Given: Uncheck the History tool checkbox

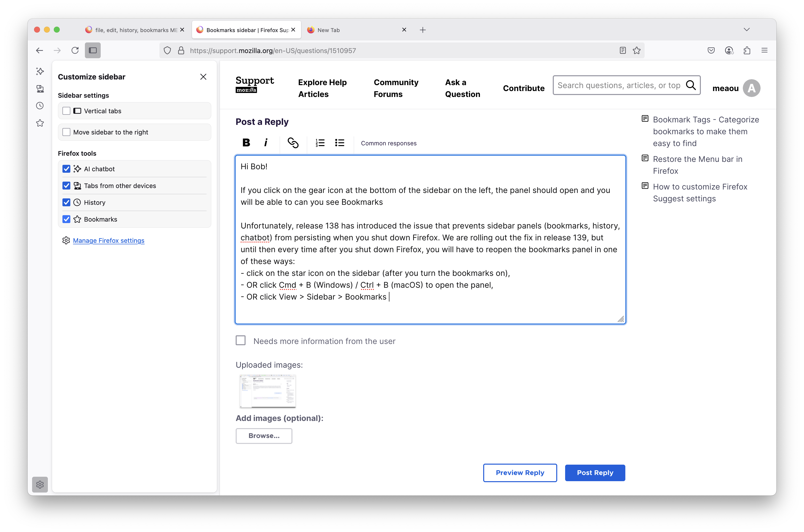Looking at the screenshot, I should [66, 203].
